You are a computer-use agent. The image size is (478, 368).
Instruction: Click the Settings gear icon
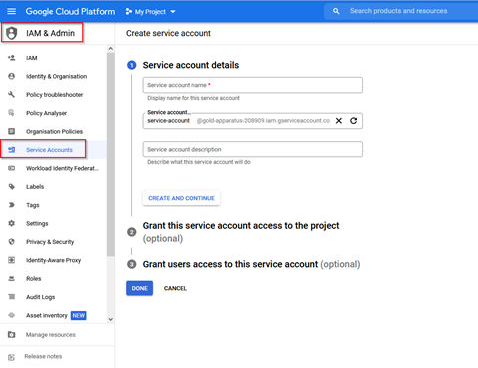[x=12, y=223]
